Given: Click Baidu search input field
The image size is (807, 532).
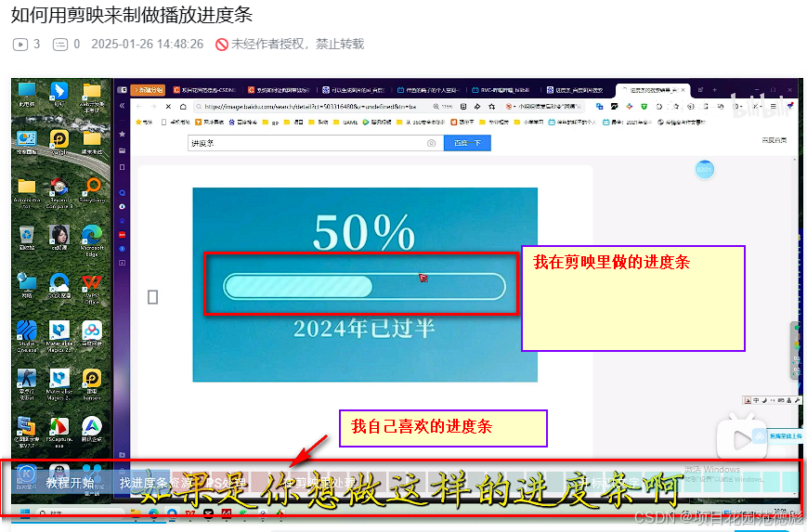Looking at the screenshot, I should click(316, 143).
